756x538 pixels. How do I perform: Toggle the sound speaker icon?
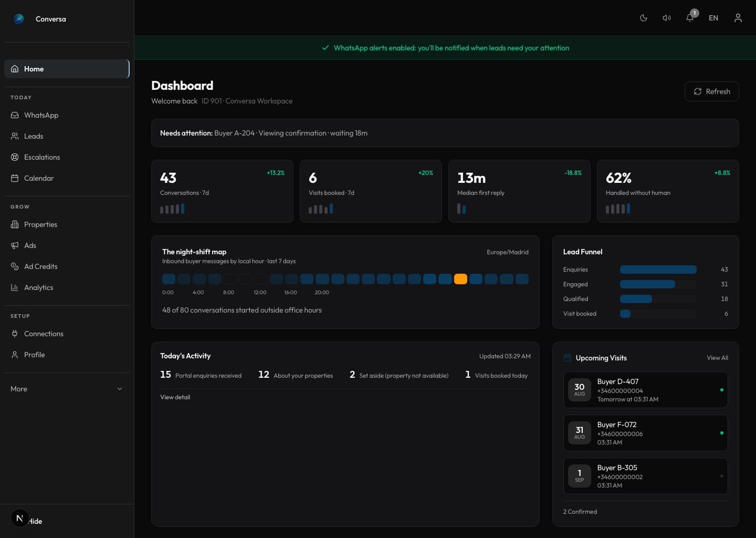point(667,18)
